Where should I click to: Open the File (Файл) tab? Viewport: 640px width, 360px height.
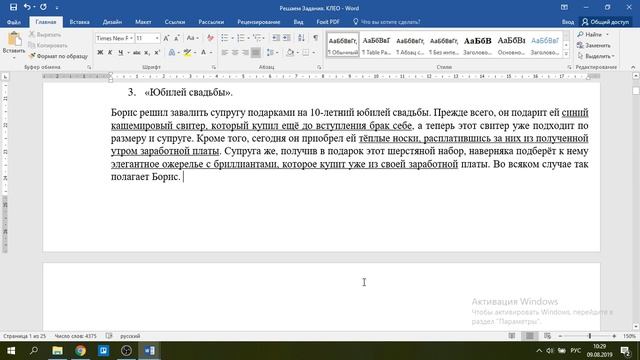tap(14, 22)
